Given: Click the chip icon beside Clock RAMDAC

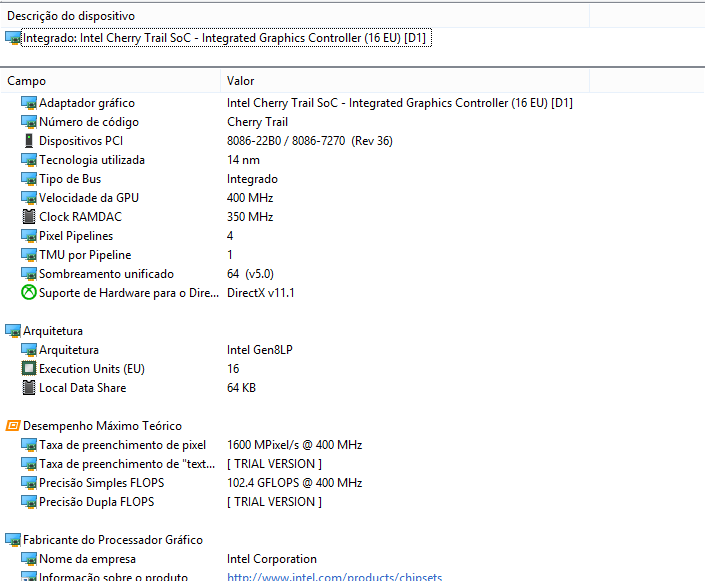Looking at the screenshot, I should click(x=29, y=217).
